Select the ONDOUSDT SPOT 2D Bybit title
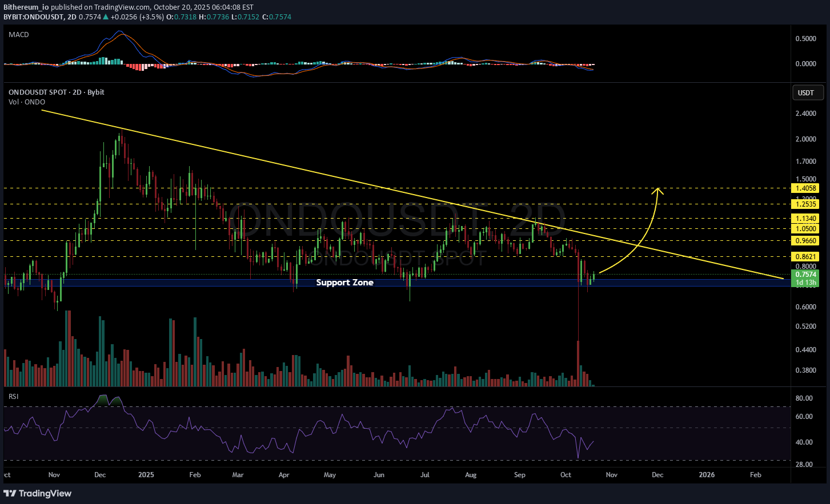 (x=57, y=92)
